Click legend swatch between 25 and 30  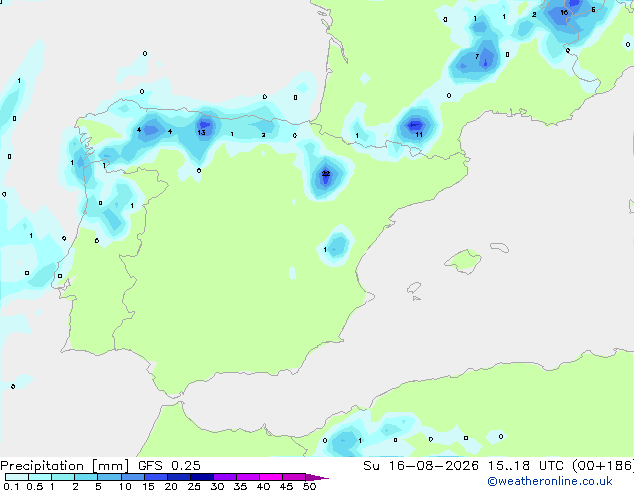tap(201, 477)
